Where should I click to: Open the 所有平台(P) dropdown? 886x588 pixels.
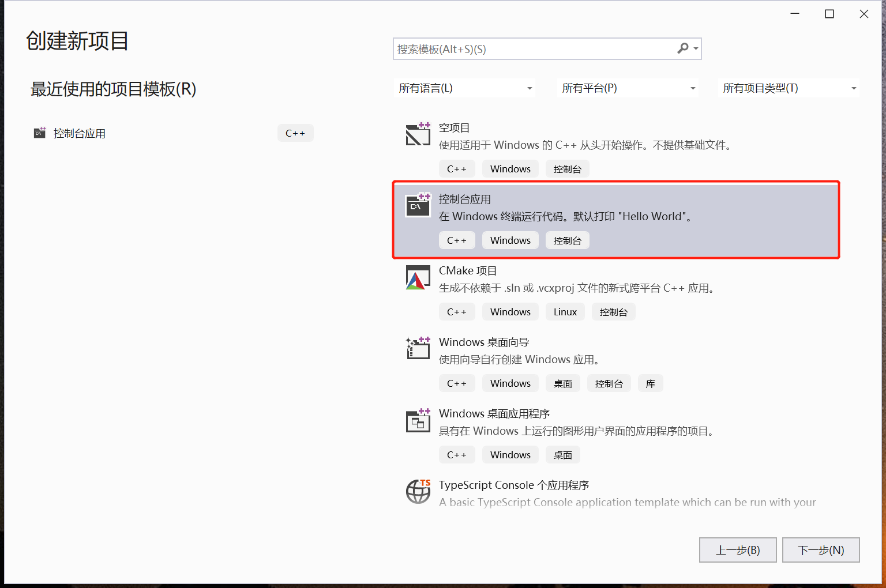point(628,88)
